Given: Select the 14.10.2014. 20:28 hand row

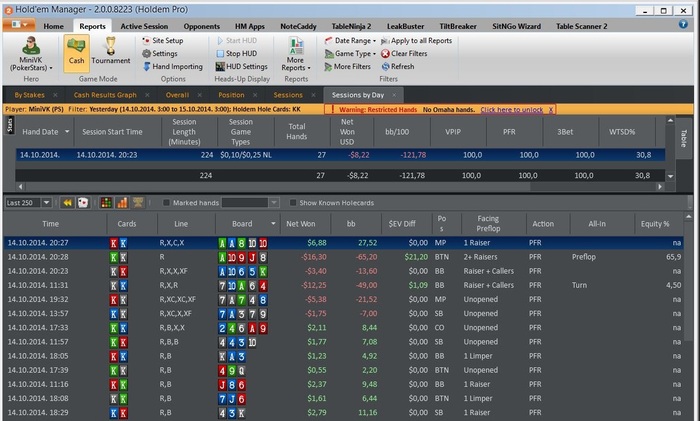Looking at the screenshot, I should [343, 257].
